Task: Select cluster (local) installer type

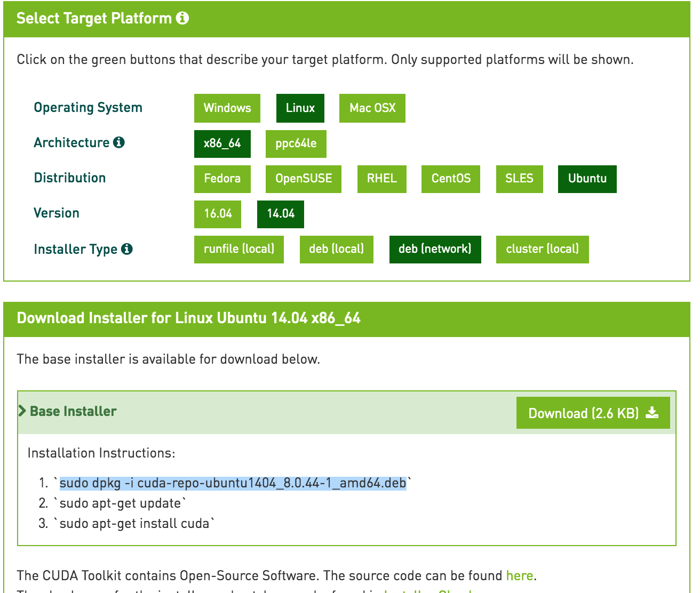Action: pos(543,249)
